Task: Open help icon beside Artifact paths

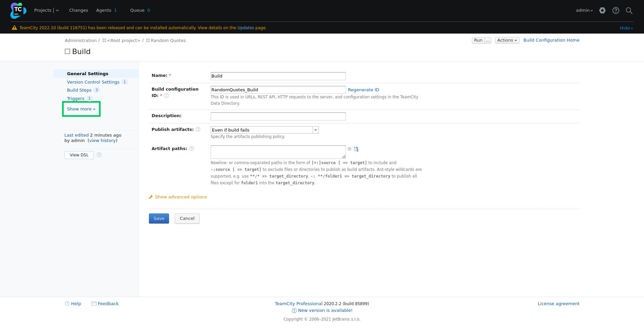Action: [192, 148]
